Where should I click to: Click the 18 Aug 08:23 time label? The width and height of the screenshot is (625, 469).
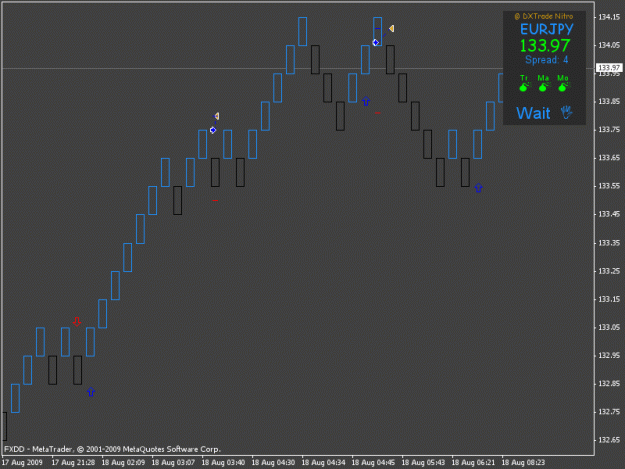tap(523, 463)
